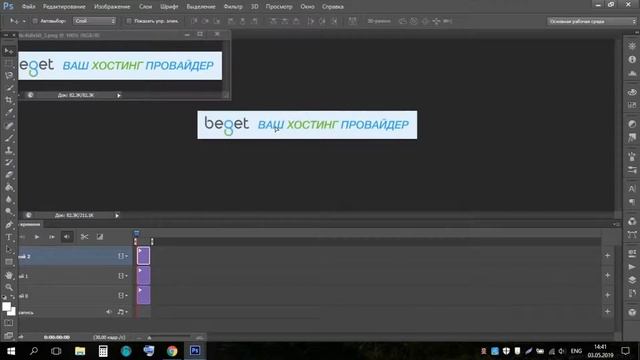The image size is (640, 360).
Task: Open the Info panel icon
Action: pyautogui.click(x=632, y=60)
